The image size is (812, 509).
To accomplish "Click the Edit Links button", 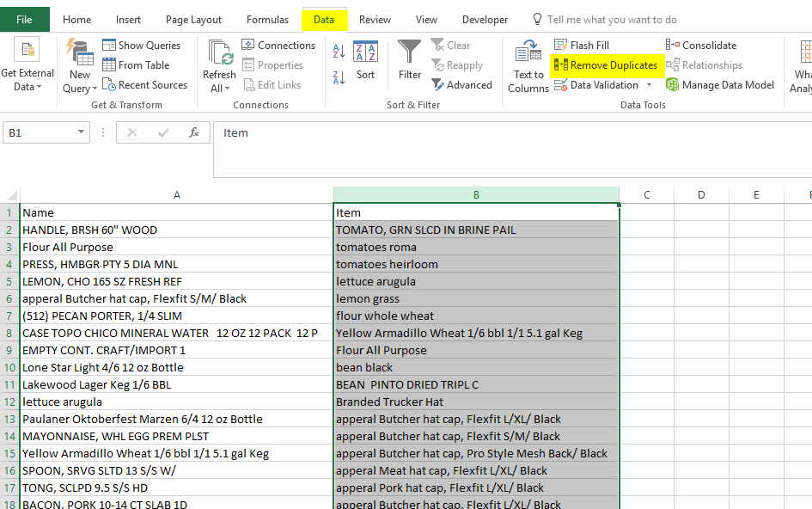I will pos(272,84).
